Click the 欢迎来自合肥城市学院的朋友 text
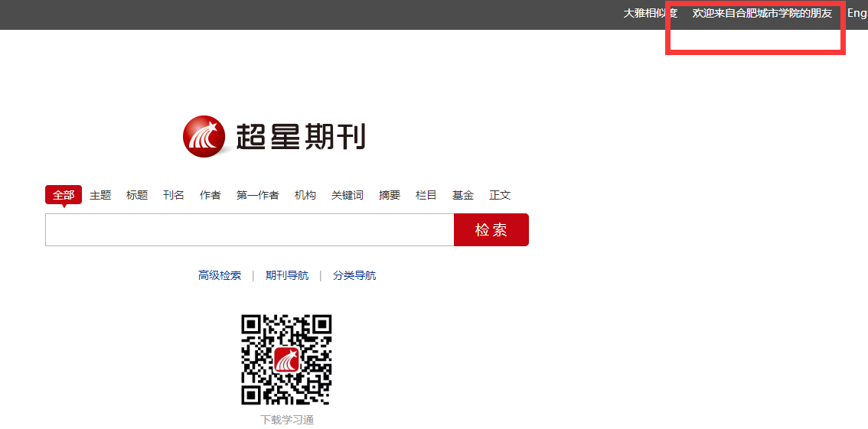Viewport: 868px width, 429px height. [762, 13]
